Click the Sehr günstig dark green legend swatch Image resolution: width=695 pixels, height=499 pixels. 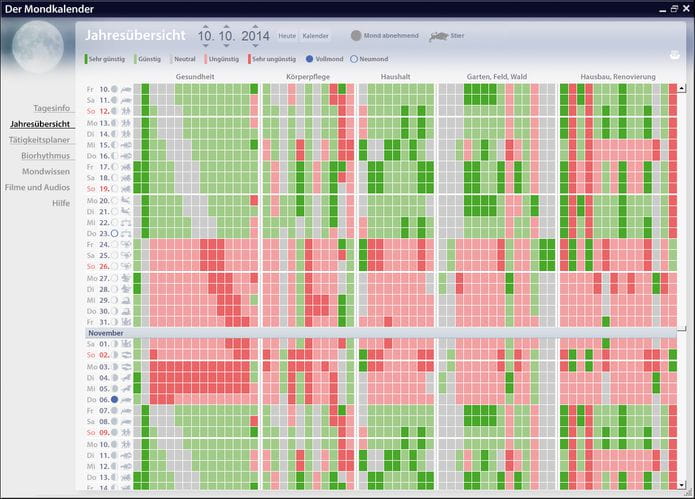pyautogui.click(x=88, y=59)
